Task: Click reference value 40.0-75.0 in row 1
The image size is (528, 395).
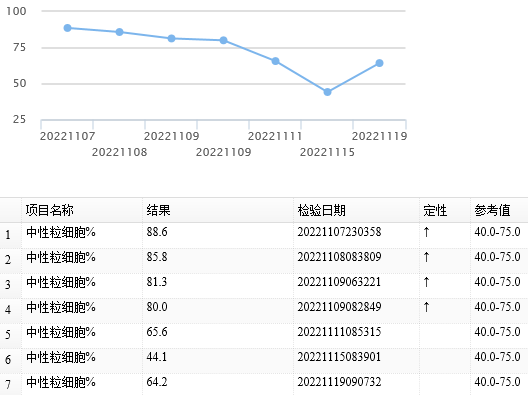Action: pyautogui.click(x=497, y=232)
